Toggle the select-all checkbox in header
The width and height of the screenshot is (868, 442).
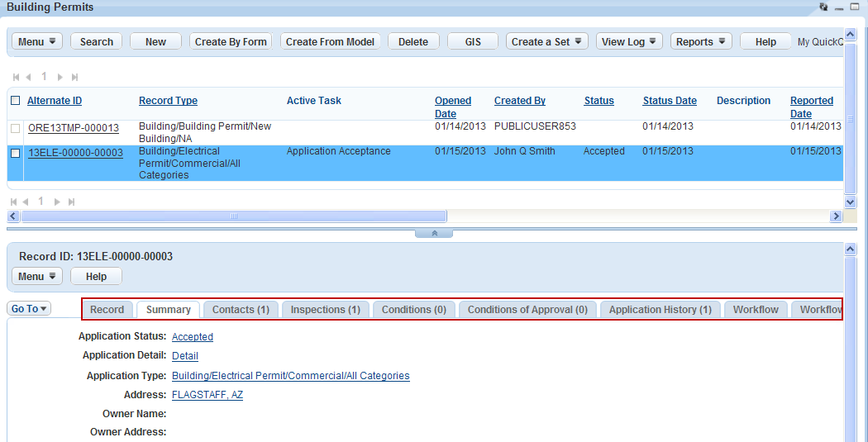[16, 101]
